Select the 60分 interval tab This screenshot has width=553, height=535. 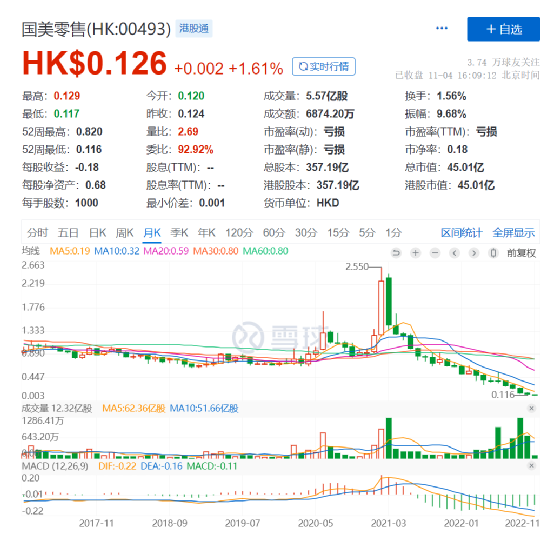(x=274, y=233)
